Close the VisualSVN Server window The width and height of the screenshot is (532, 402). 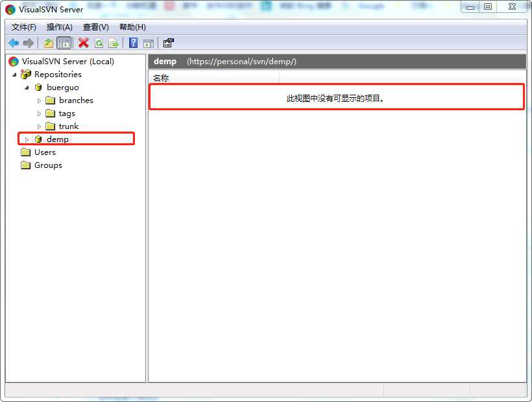click(513, 6)
